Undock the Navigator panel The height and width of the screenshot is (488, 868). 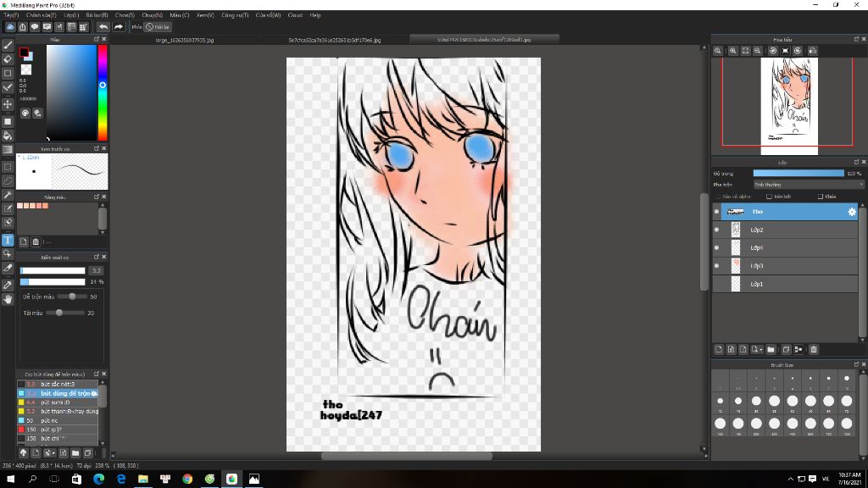pyautogui.click(x=856, y=39)
